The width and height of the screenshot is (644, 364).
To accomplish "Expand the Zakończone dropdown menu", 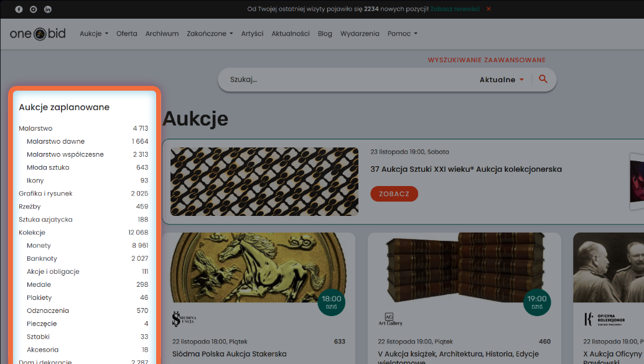I will coord(210,34).
